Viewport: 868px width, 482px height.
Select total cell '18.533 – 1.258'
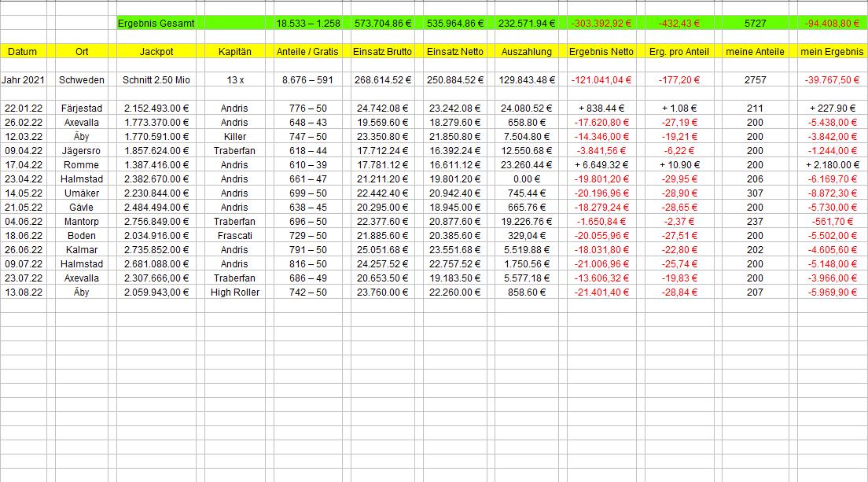coord(307,24)
